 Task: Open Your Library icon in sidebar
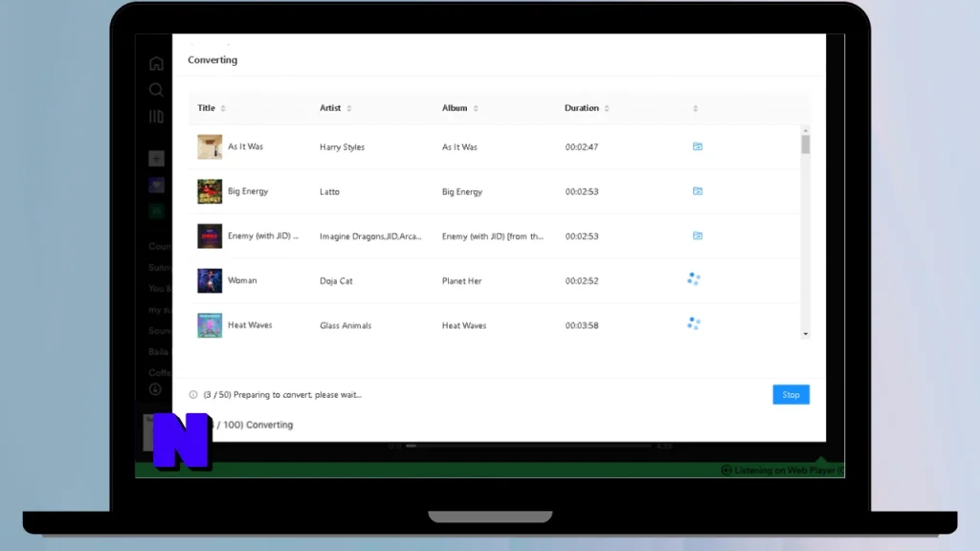(x=156, y=117)
